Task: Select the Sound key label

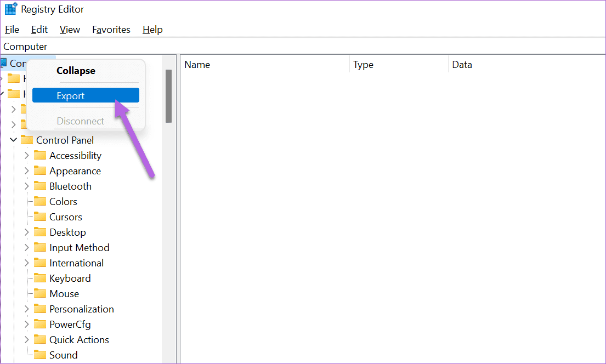Action: pyautogui.click(x=64, y=355)
